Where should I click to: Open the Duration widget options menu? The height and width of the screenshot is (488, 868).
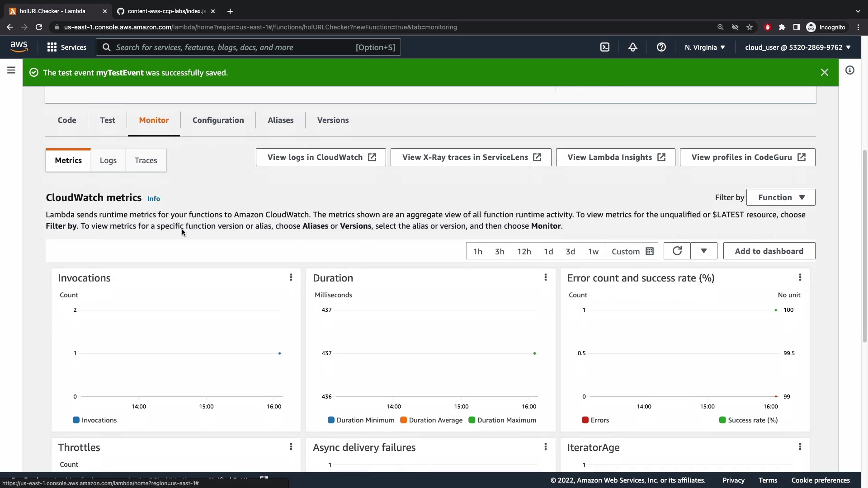pyautogui.click(x=545, y=277)
